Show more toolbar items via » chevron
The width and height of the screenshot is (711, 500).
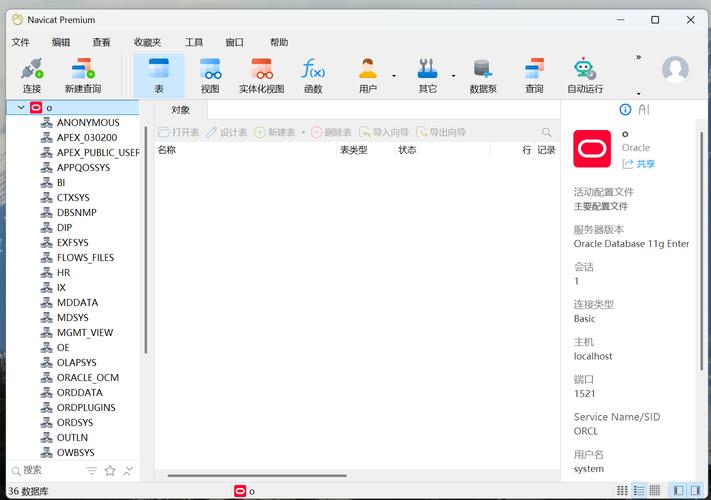(x=638, y=57)
